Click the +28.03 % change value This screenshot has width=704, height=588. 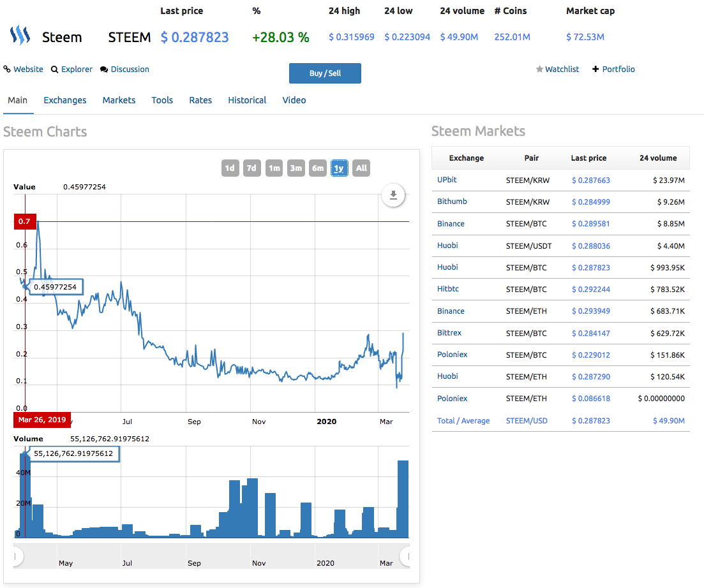pos(281,37)
